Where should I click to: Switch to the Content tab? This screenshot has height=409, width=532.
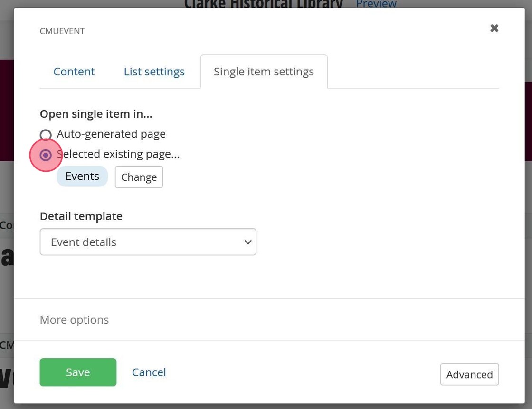(x=74, y=72)
